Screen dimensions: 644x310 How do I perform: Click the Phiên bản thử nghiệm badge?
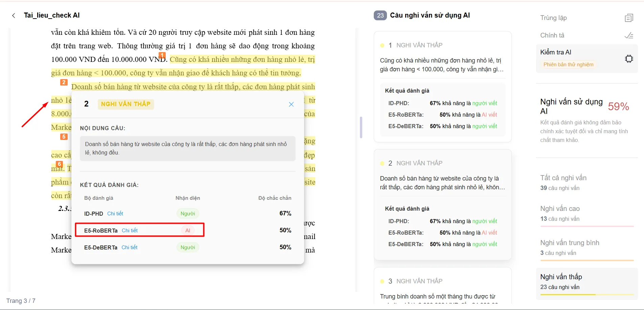[x=568, y=65]
